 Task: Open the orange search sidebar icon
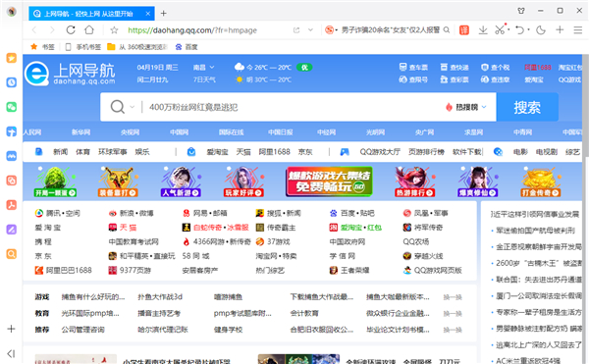[x=11, y=254]
